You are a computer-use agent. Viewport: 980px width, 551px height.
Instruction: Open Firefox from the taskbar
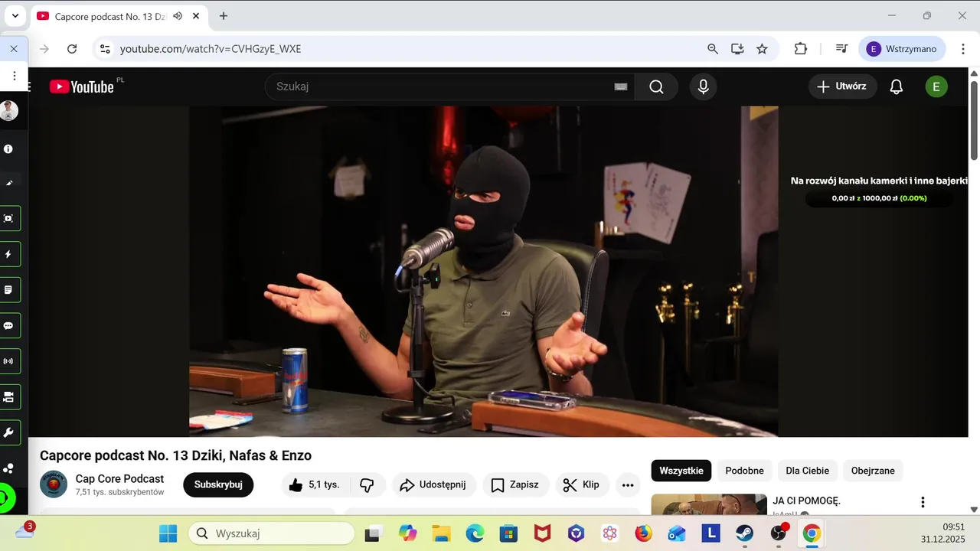643,533
